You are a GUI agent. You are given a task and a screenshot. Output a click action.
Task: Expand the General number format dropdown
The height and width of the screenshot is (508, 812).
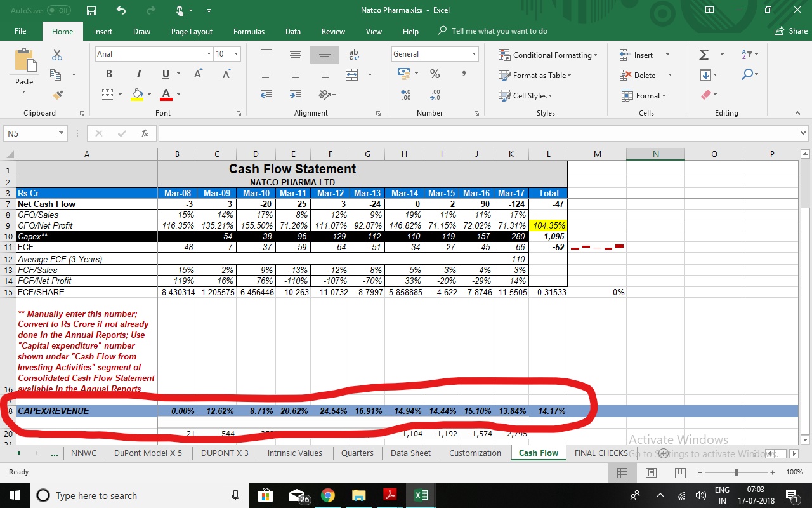pos(473,54)
